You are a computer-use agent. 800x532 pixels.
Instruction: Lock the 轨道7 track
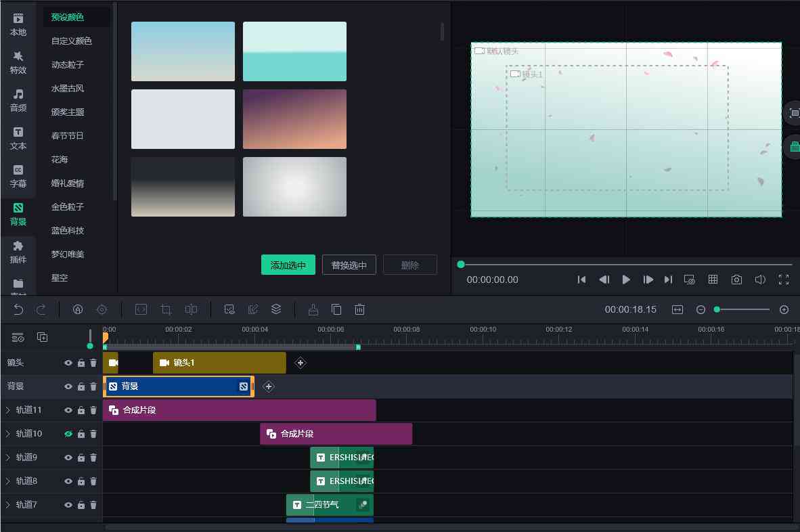tap(81, 504)
